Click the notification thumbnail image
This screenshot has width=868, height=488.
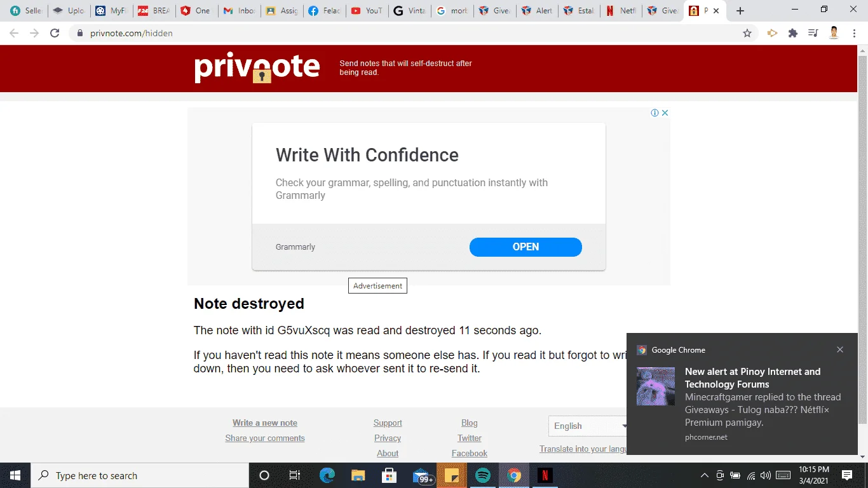coord(656,386)
